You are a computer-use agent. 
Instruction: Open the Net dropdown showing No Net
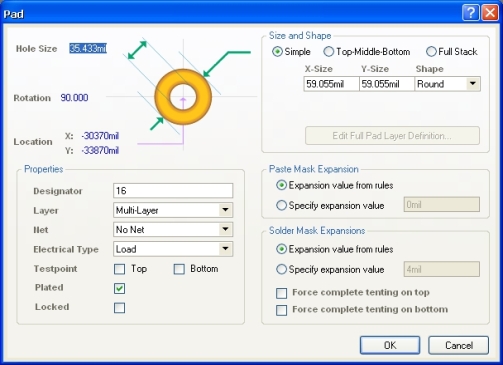[x=226, y=229]
